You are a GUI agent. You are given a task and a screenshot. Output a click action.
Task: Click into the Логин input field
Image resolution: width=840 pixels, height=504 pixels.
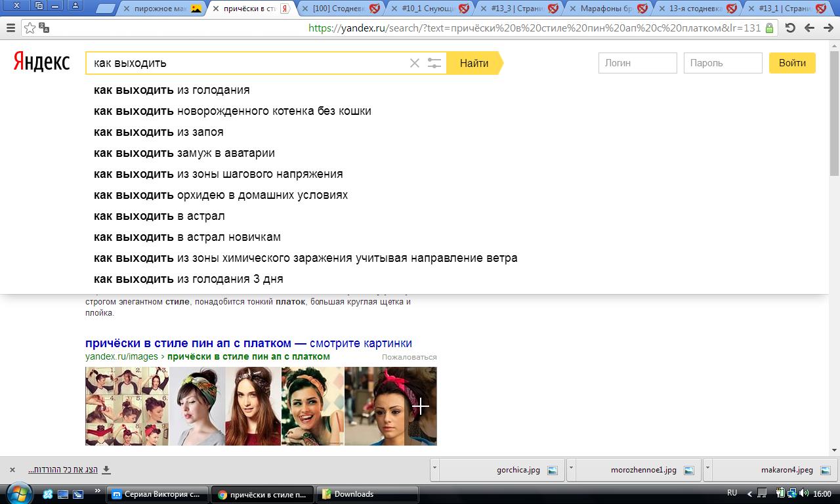click(637, 63)
